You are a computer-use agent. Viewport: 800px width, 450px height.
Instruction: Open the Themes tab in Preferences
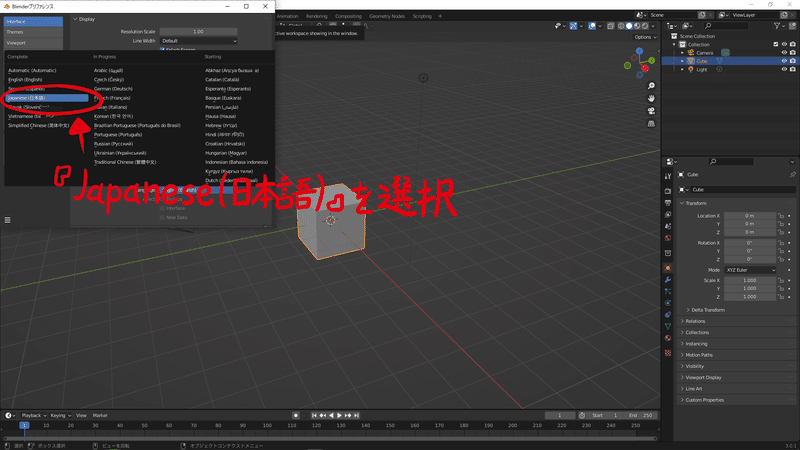pyautogui.click(x=33, y=32)
